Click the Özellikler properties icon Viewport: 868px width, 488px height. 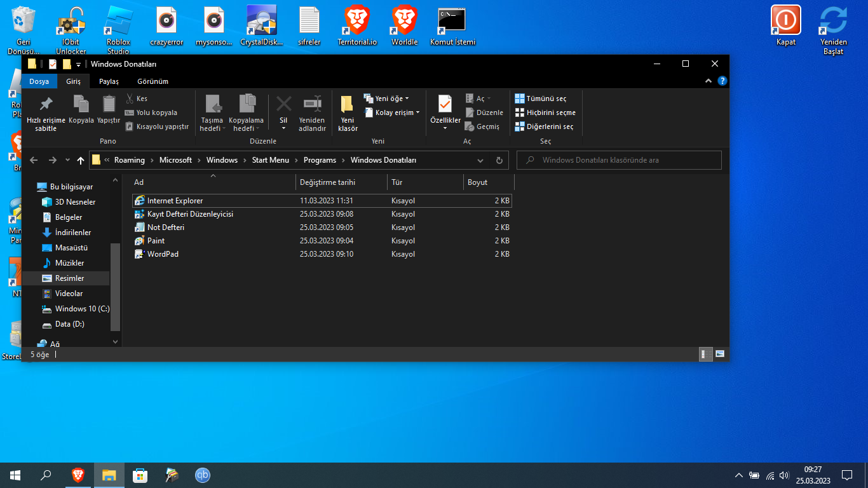(445, 104)
